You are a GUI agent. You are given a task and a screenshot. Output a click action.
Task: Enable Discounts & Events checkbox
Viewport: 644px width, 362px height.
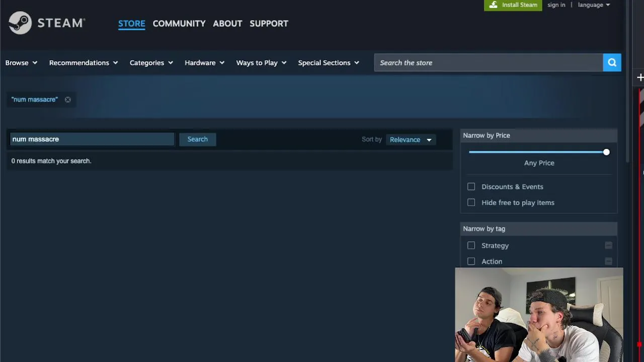click(471, 187)
